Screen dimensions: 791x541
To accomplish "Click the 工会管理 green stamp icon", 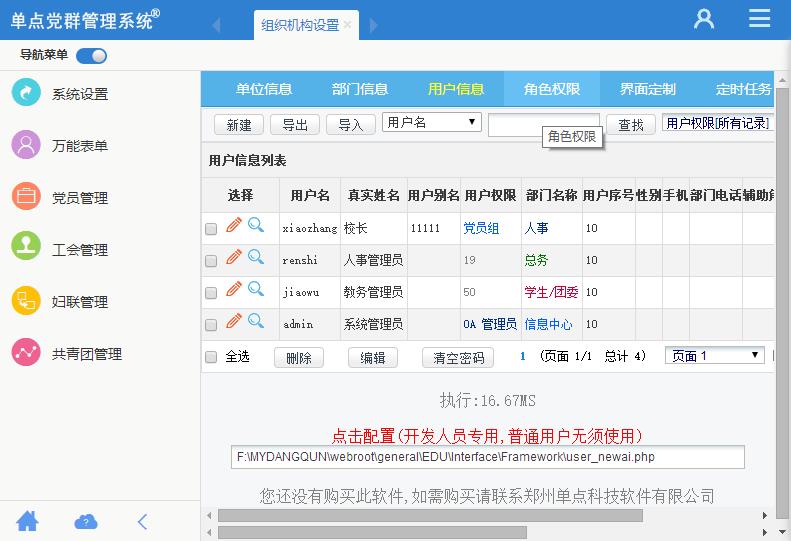I will point(26,248).
